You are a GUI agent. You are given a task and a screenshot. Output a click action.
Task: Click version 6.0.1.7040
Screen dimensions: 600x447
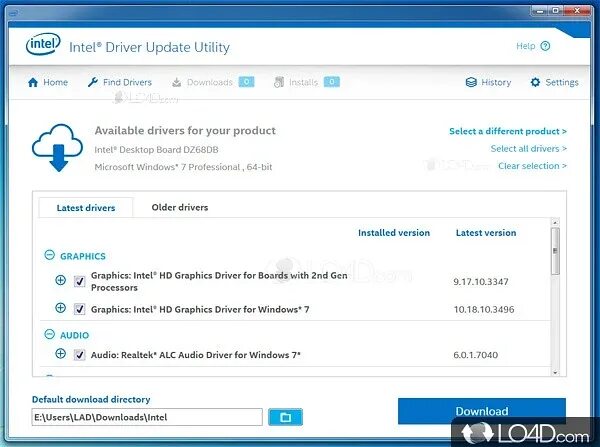click(x=476, y=355)
